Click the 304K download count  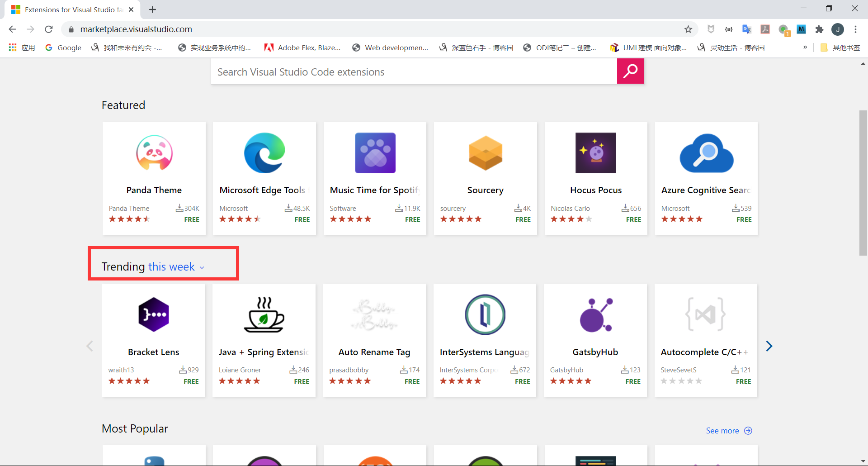point(188,209)
